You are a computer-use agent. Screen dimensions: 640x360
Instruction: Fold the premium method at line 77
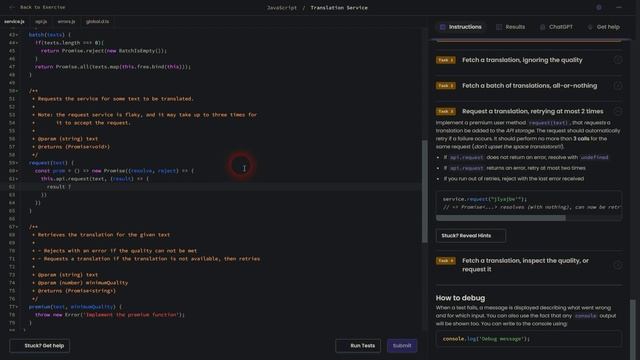click(17, 307)
